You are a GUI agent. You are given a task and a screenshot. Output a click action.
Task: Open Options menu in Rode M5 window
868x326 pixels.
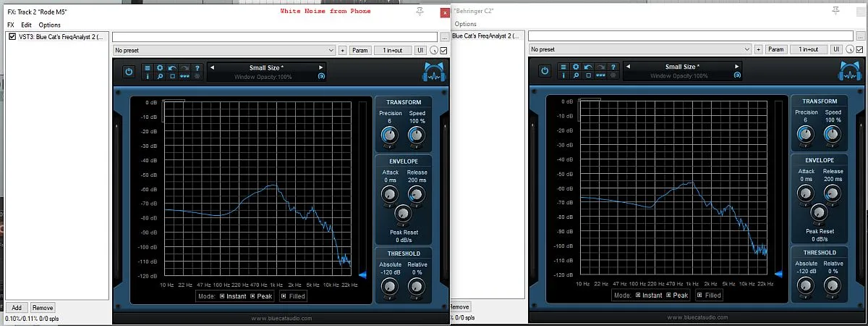tap(50, 25)
